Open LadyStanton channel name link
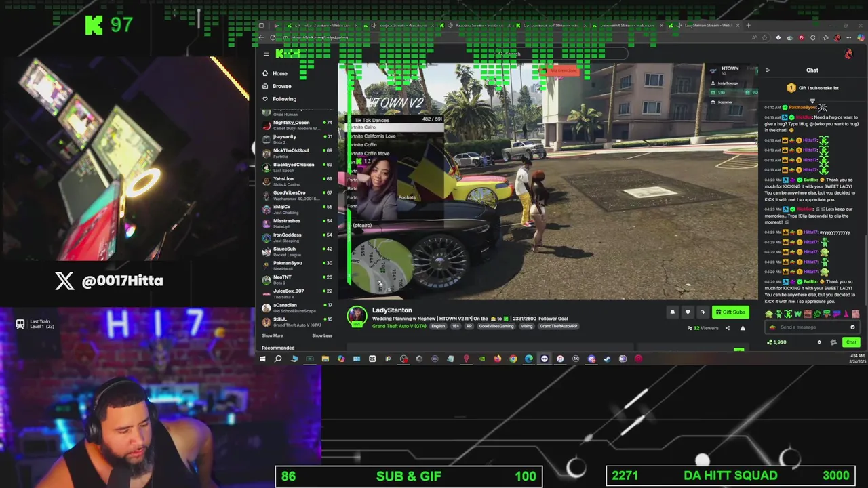 [x=392, y=310]
